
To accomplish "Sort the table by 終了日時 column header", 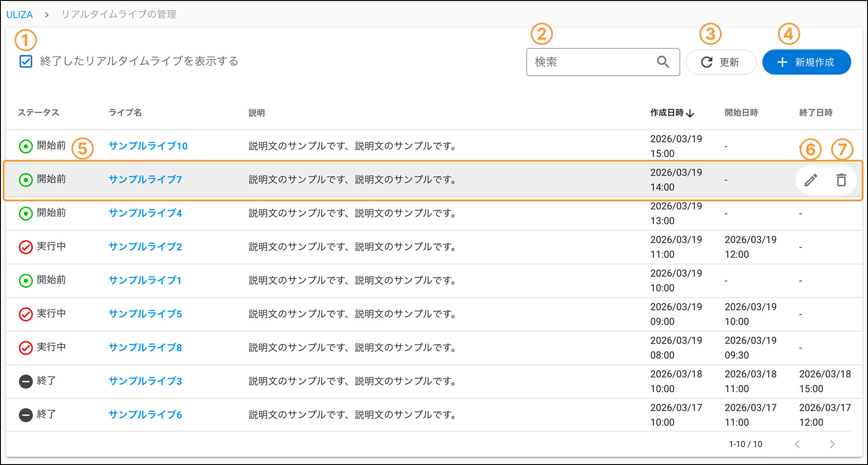I will point(816,113).
